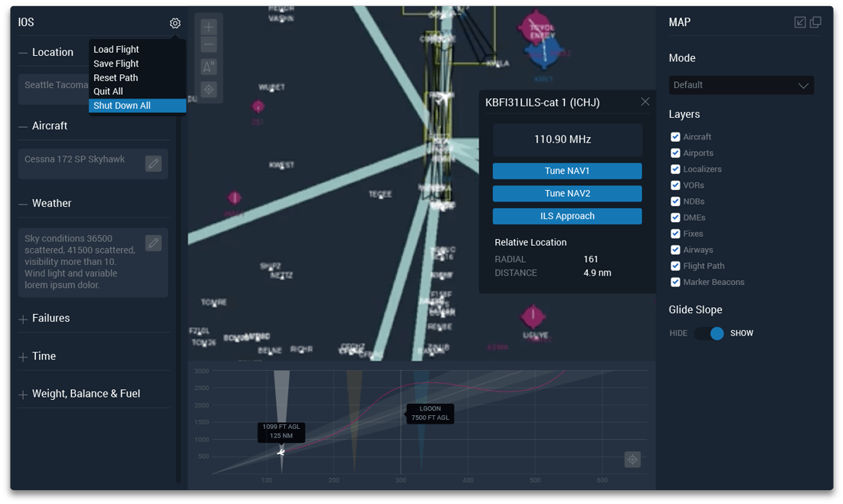Click the UGUYE label on the map
843x504 pixels.
[536, 335]
